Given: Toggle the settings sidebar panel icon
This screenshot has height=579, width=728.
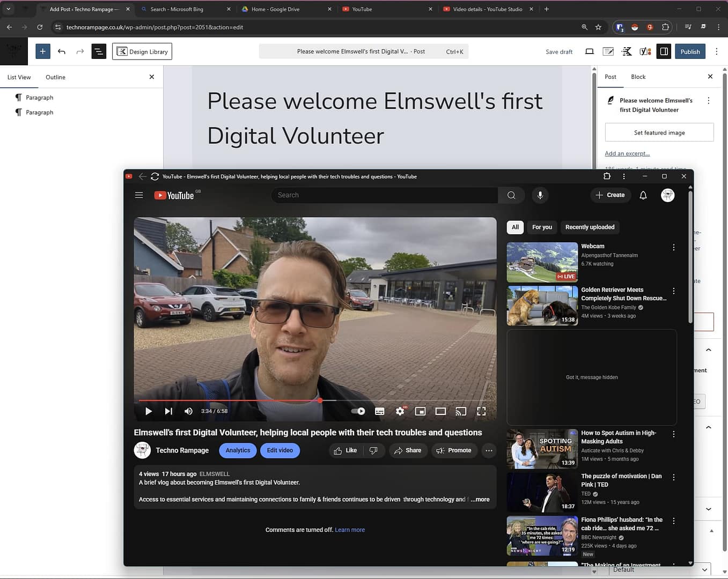Looking at the screenshot, I should tap(664, 51).
